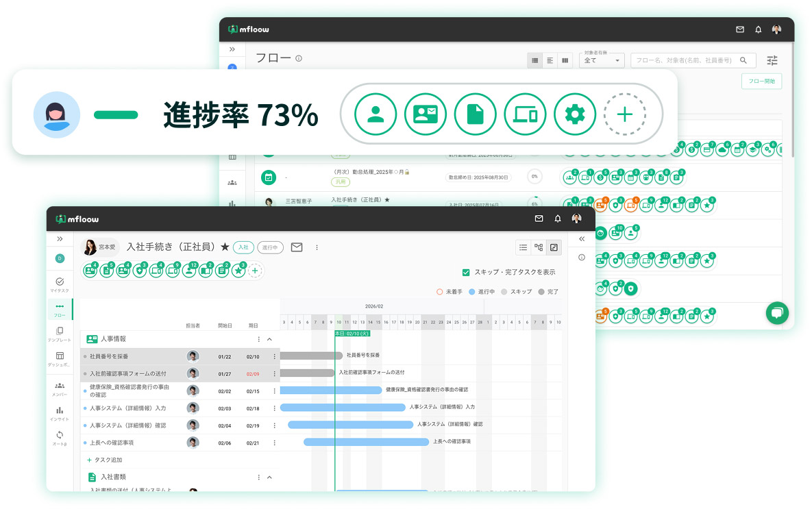
Task: Open notification bell in back window header
Action: (x=758, y=29)
